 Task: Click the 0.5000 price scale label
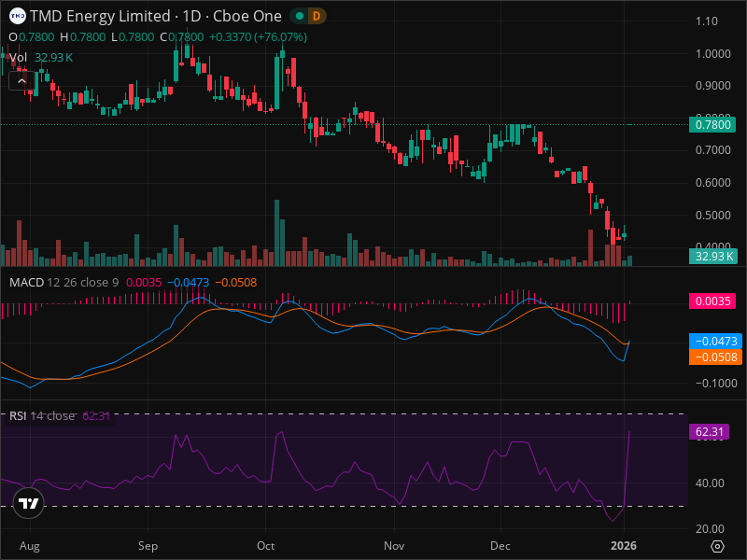pyautogui.click(x=713, y=216)
